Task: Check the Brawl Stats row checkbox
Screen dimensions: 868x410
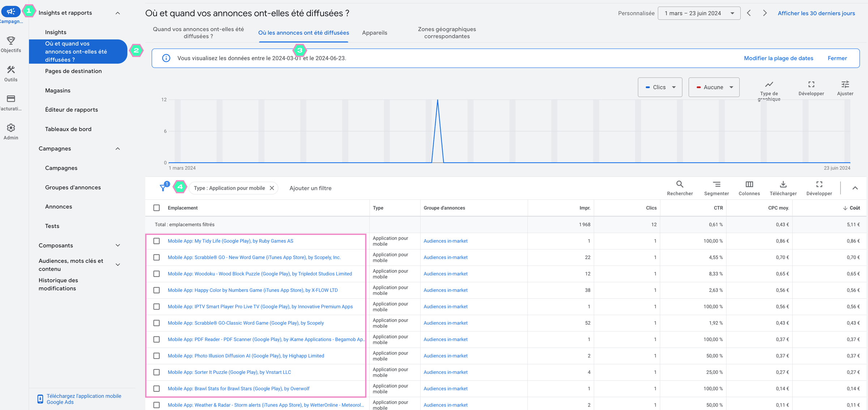Action: pyautogui.click(x=157, y=389)
